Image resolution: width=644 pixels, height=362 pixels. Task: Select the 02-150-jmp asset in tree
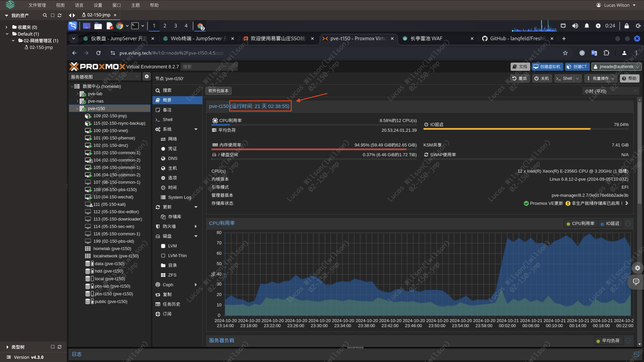[x=41, y=47]
